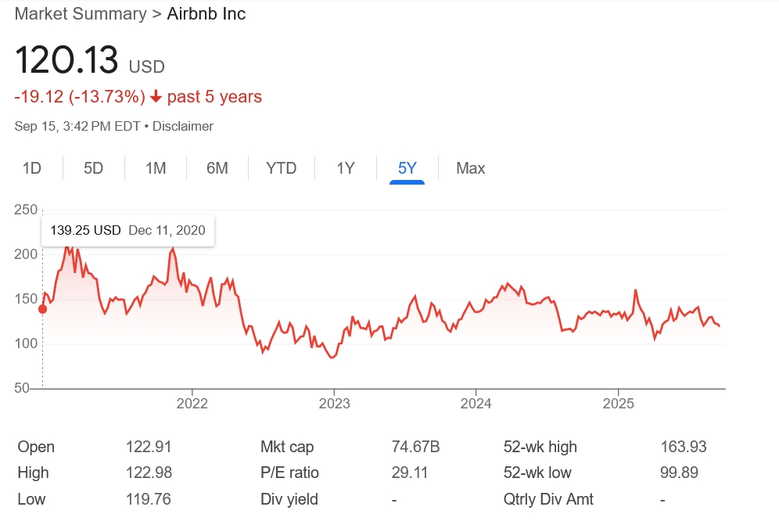Show the 1M price range
This screenshot has width=779, height=532.
pos(156,168)
